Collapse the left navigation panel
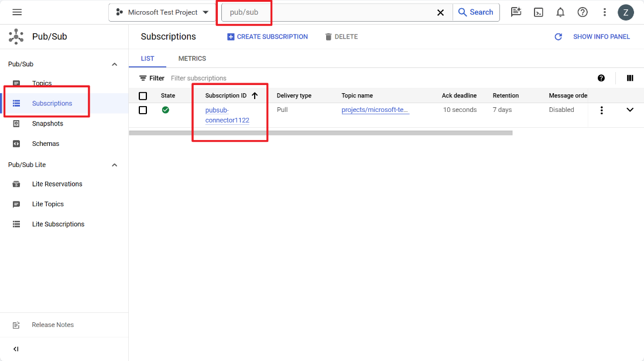The width and height of the screenshot is (644, 361). 16,349
